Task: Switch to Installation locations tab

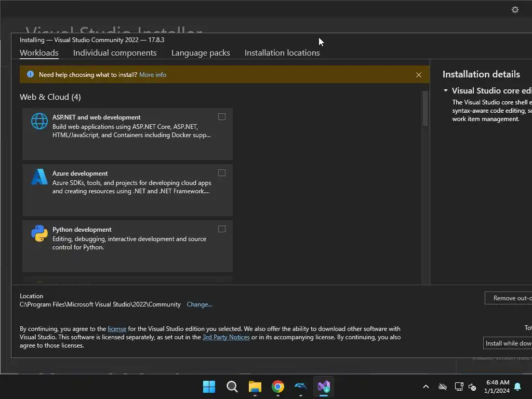Action: point(282,53)
